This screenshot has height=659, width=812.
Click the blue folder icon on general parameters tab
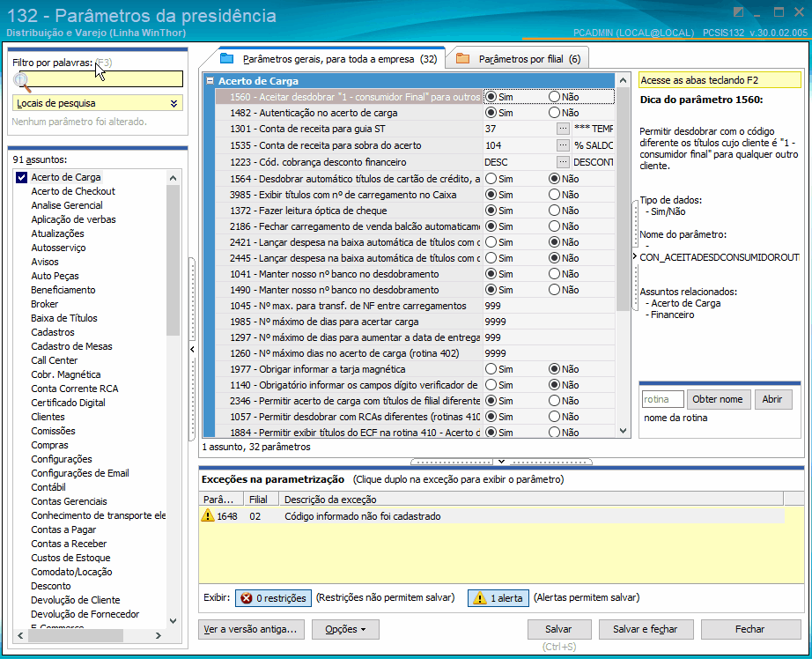coord(227,58)
